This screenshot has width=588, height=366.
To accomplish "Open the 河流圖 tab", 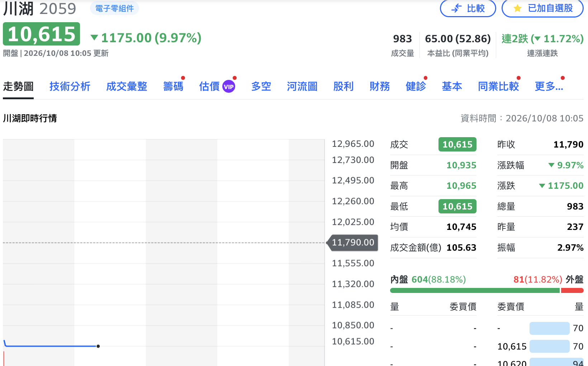I will tap(302, 86).
